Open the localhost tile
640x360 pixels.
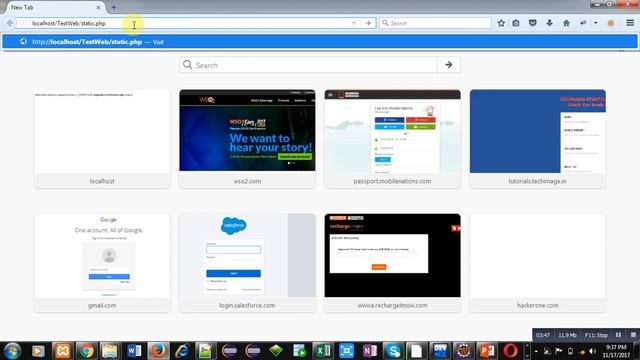102,139
